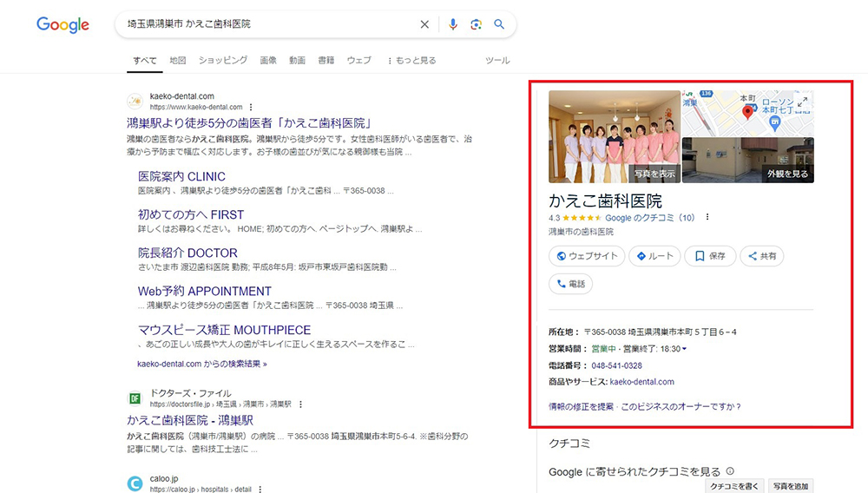The width and height of the screenshot is (868, 493).
Task: Open three-dot menu beside kaeko-dental.com result
Action: coord(251,107)
